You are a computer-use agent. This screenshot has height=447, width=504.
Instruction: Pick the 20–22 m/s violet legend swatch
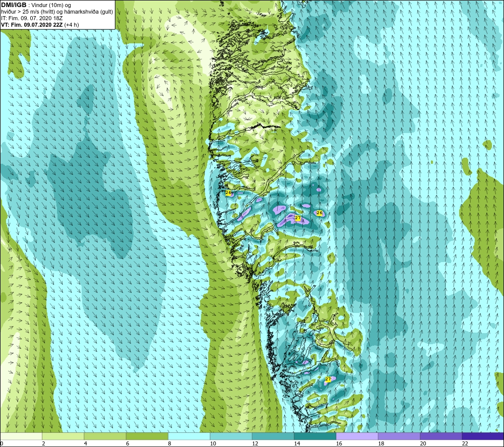point(441,436)
